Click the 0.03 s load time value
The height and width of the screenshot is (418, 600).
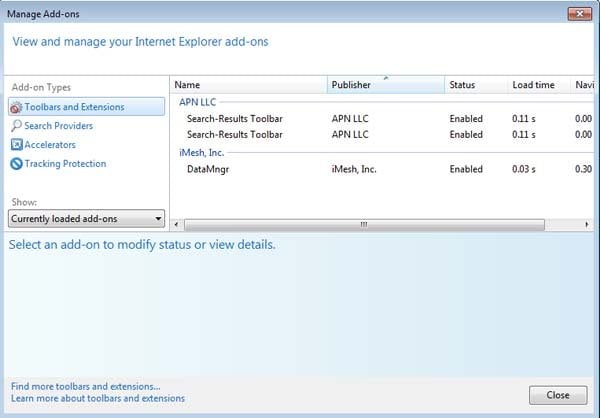(524, 169)
